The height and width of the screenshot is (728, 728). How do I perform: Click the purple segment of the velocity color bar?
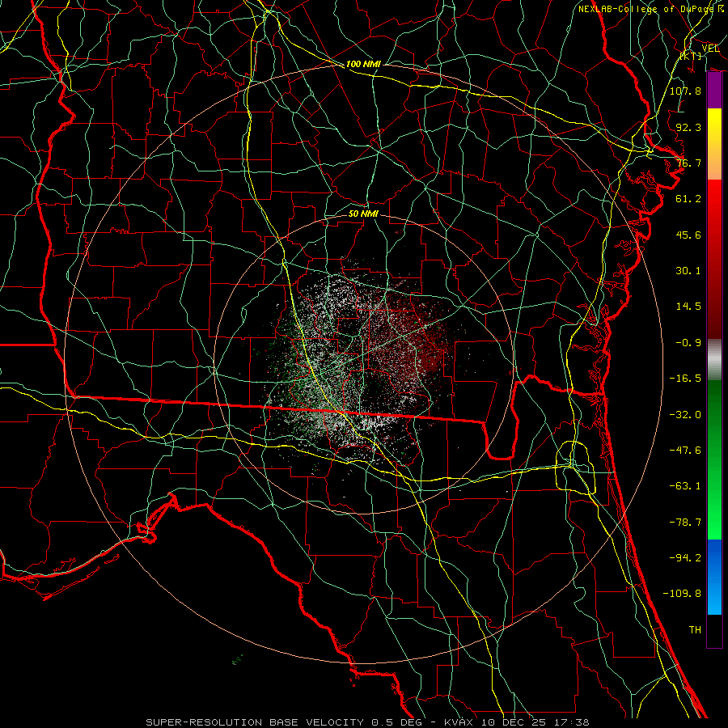pos(714,91)
